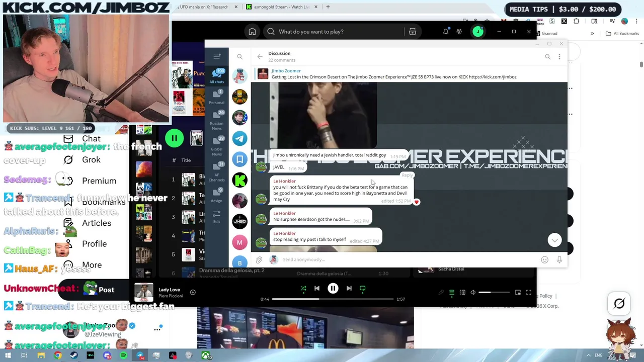Seek on the Spotify song progress bar
This screenshot has height=362, width=644.
[x=333, y=299]
